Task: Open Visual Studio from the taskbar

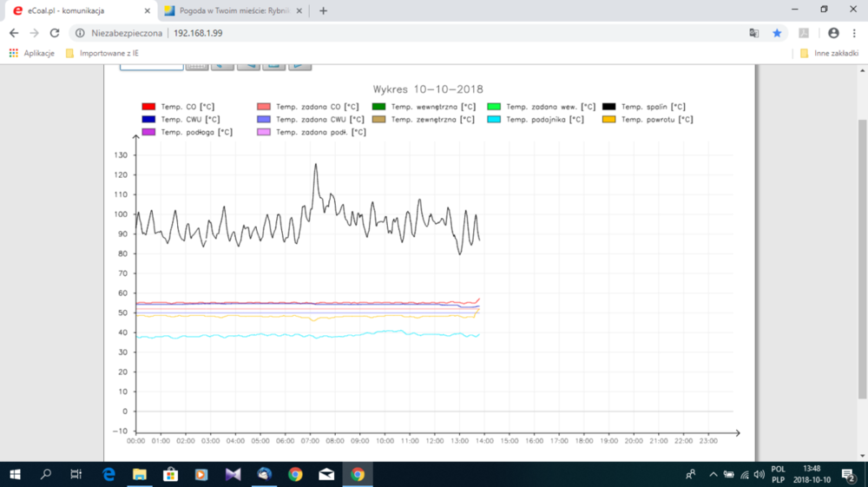Action: (233, 474)
